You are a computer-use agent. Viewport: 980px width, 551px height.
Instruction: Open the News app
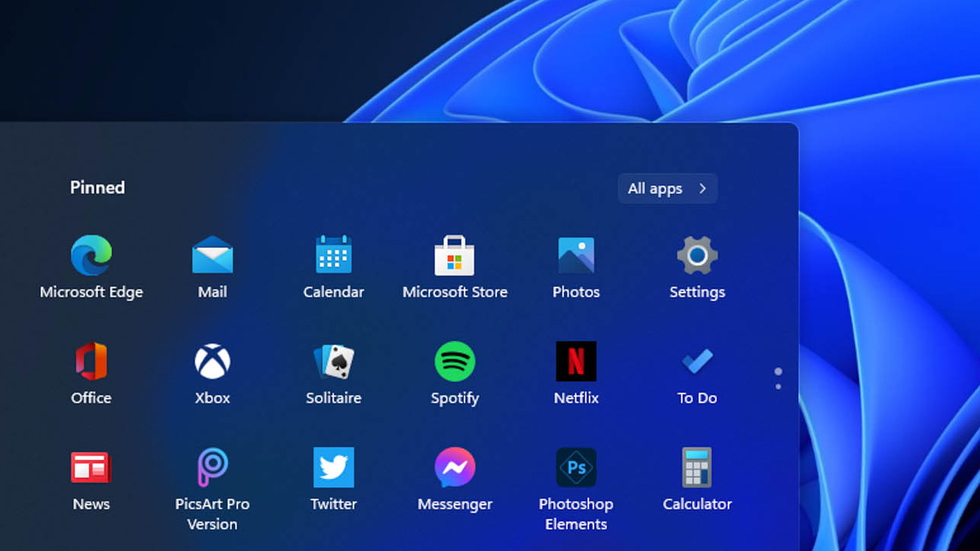coord(91,468)
